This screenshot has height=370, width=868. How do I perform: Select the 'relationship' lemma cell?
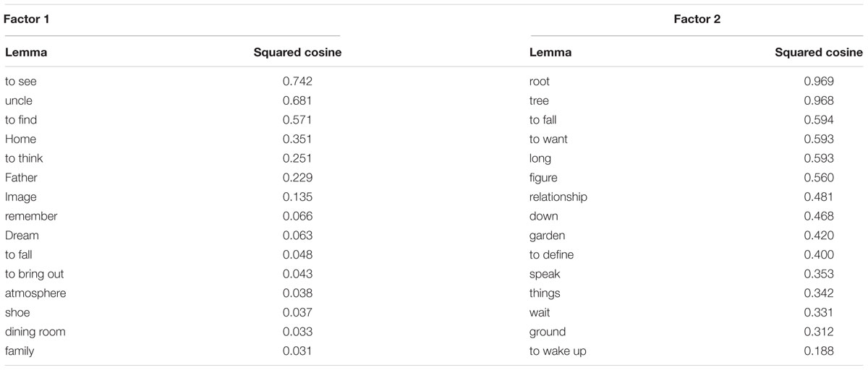558,197
